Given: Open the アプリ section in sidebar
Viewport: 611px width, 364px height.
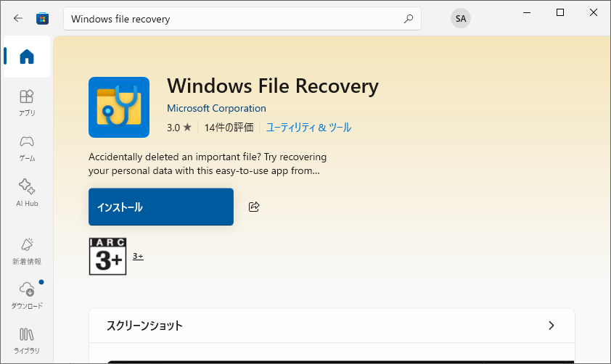Looking at the screenshot, I should click(x=27, y=103).
